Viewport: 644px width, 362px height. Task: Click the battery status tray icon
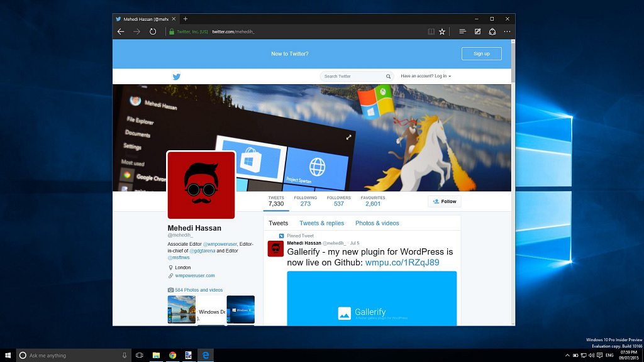(575, 356)
